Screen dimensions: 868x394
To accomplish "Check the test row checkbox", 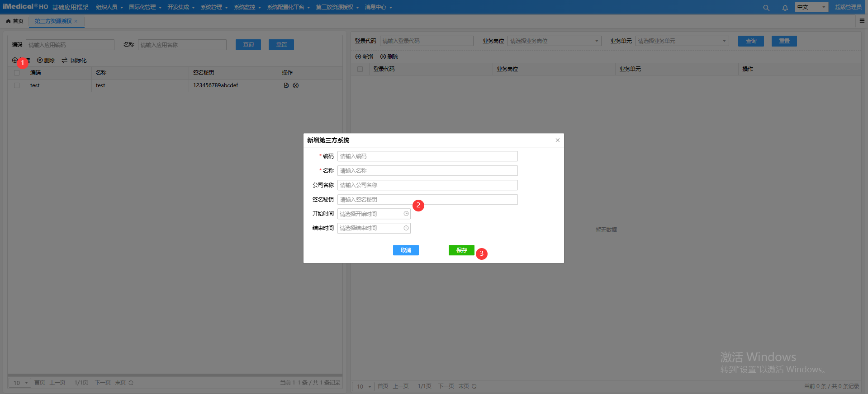I will click(17, 85).
